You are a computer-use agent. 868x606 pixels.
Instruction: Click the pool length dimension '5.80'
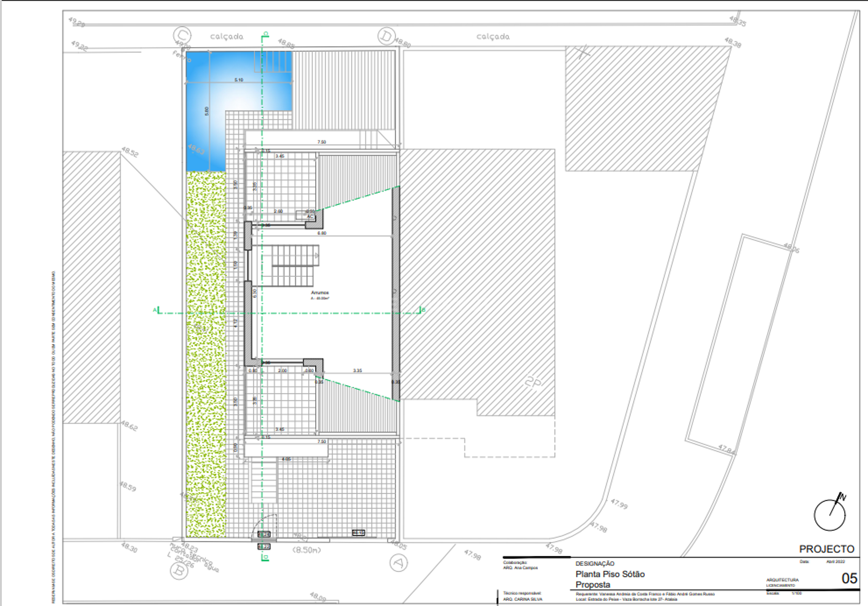coord(207,111)
